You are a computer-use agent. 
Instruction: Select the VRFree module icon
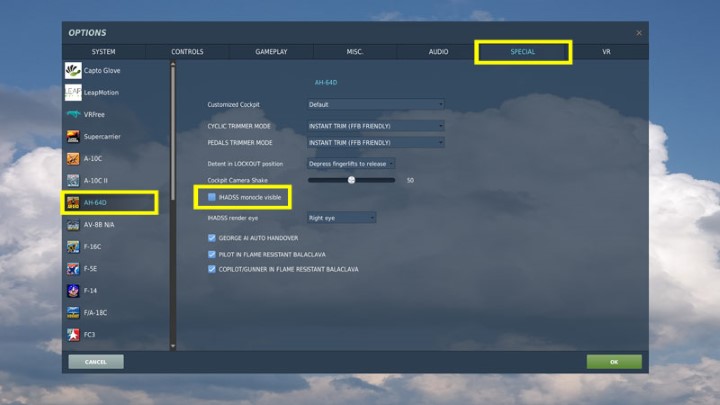coord(73,114)
